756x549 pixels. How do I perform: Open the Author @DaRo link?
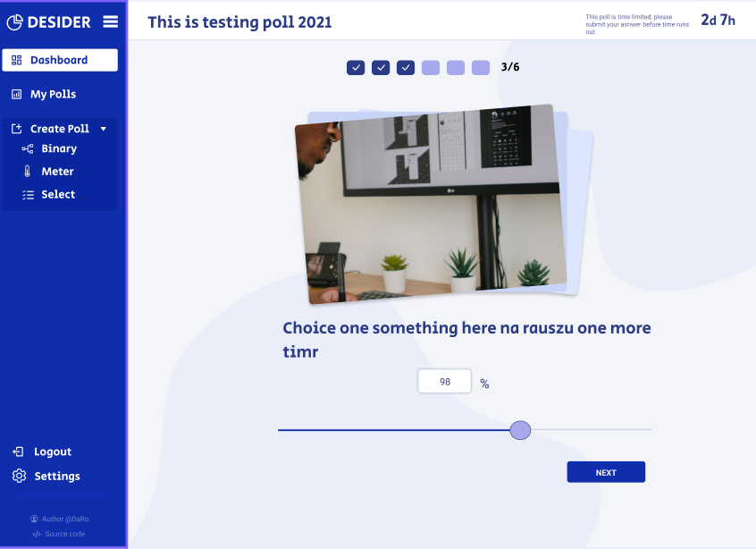tap(65, 519)
